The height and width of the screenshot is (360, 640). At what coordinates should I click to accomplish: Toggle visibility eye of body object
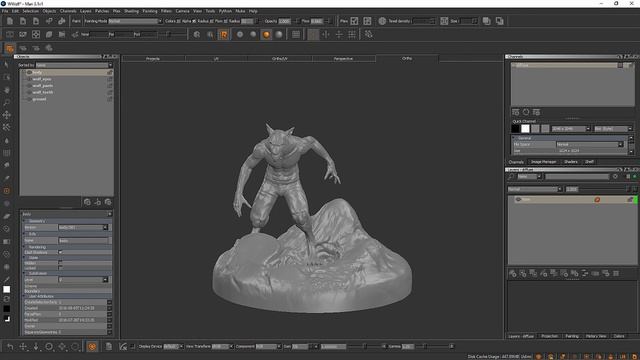29,72
